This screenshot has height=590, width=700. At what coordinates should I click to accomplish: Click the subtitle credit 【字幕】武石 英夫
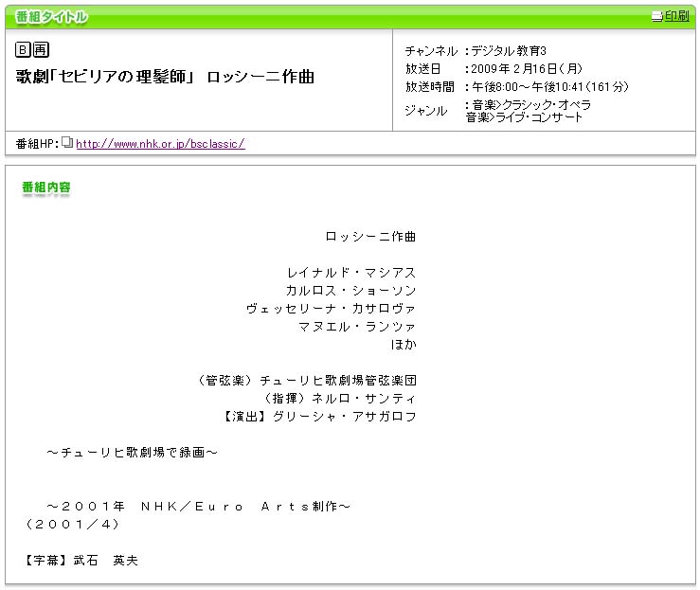(x=81, y=560)
